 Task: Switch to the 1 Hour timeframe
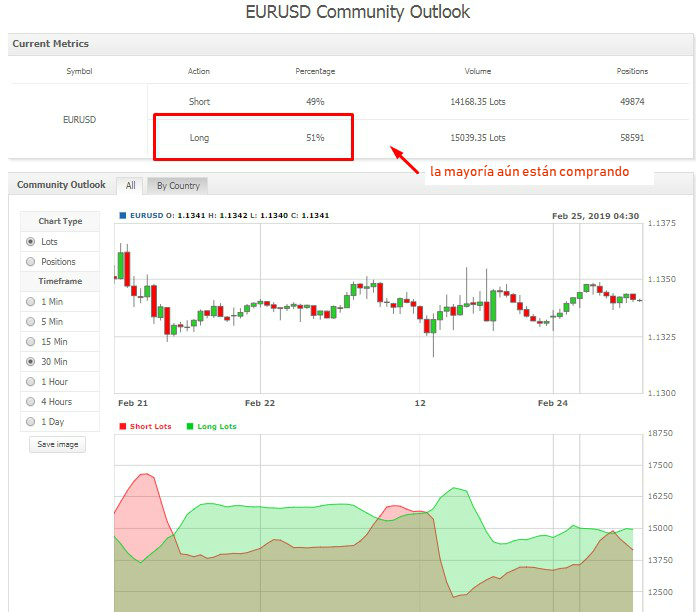(x=31, y=381)
